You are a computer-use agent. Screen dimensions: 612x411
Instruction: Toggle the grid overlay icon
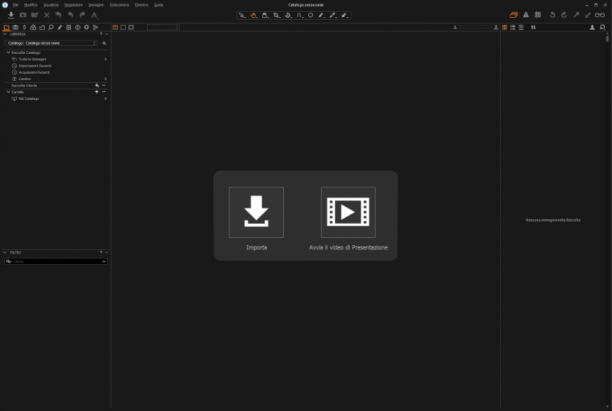pos(538,15)
